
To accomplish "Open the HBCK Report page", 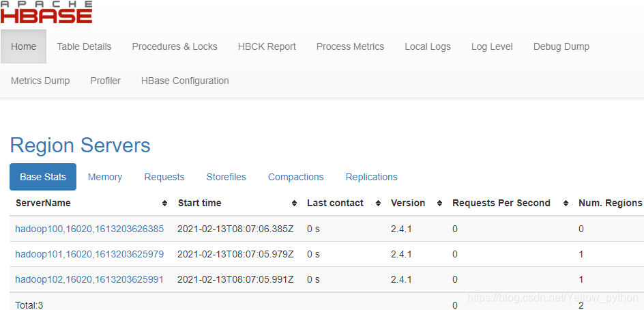I will pos(267,46).
